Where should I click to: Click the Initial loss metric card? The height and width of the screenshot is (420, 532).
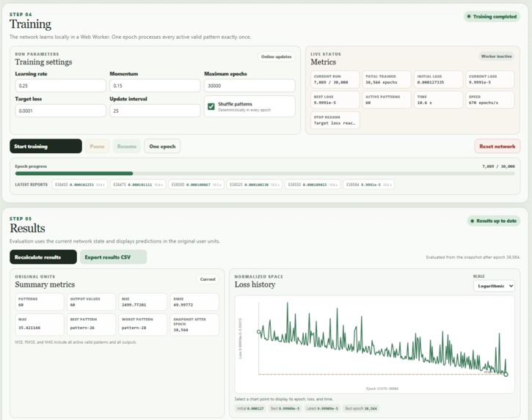(438, 79)
